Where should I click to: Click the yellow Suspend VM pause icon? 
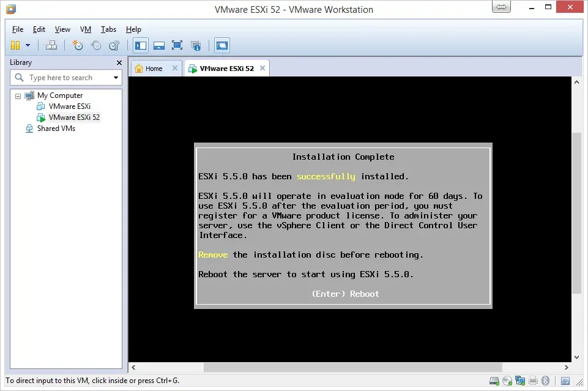(x=15, y=45)
